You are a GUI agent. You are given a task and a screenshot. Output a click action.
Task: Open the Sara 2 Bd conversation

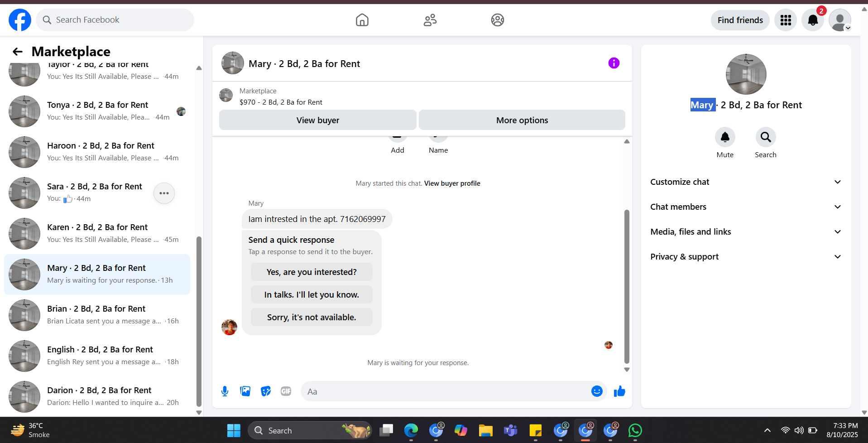[x=97, y=193]
